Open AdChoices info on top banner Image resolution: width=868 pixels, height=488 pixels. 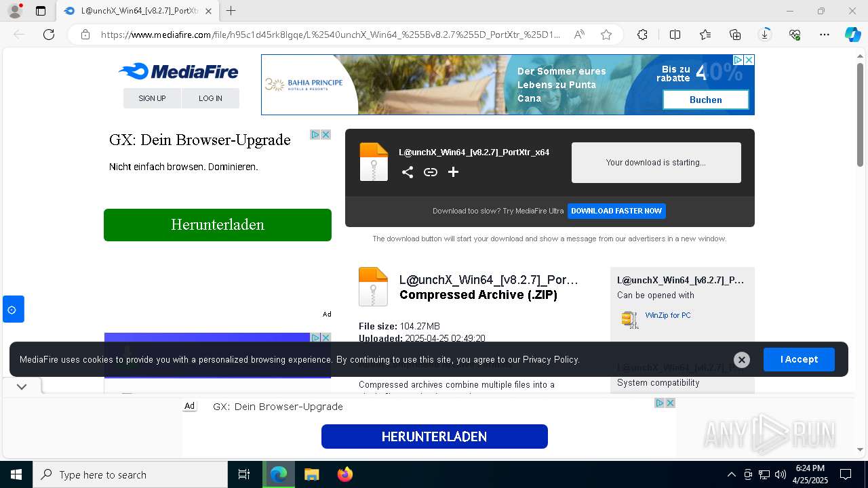(738, 60)
